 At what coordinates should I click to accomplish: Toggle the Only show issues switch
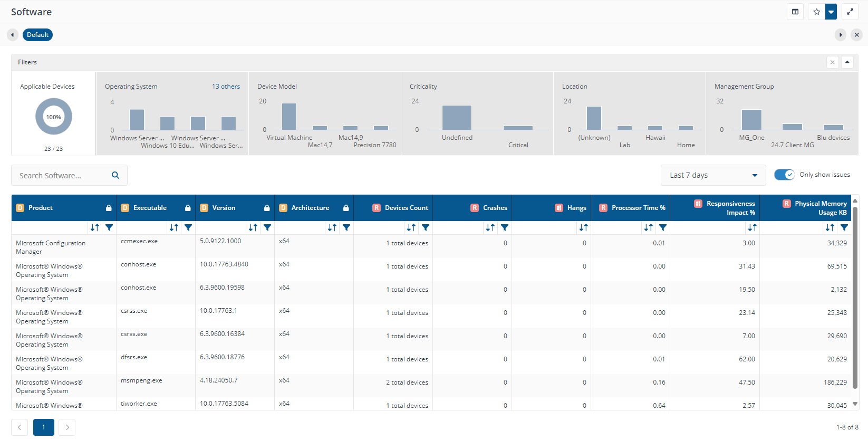coord(784,175)
